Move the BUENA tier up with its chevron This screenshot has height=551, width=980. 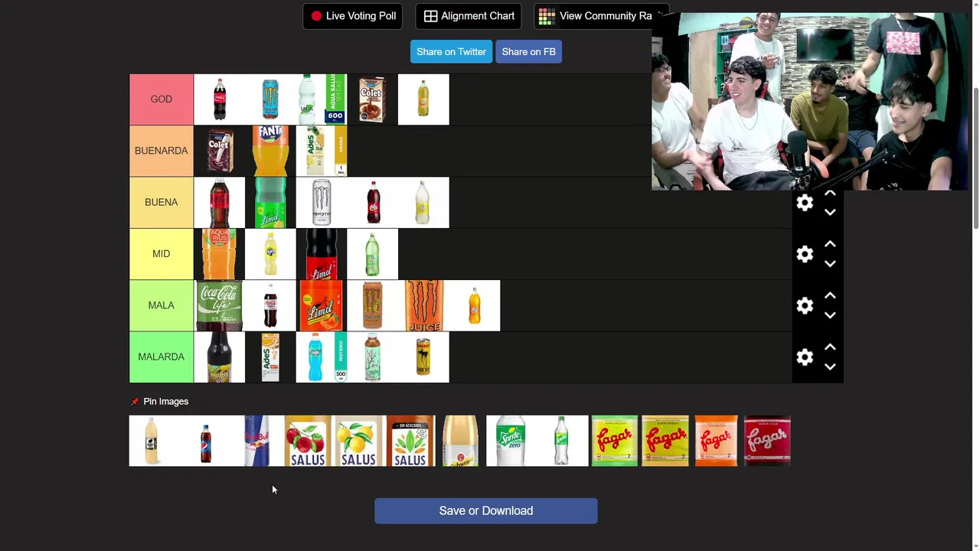click(x=830, y=194)
